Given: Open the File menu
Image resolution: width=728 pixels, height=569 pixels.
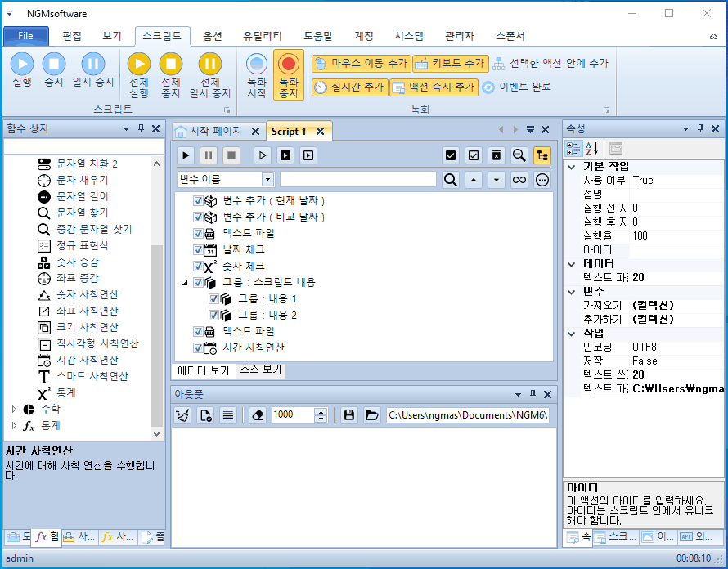Looking at the screenshot, I should (26, 36).
